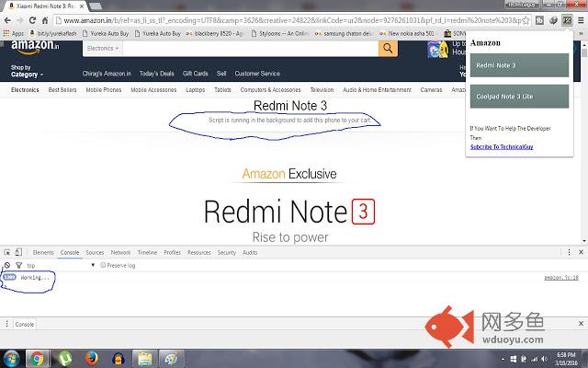
Task: Clear the console log icon
Action: pos(7,265)
